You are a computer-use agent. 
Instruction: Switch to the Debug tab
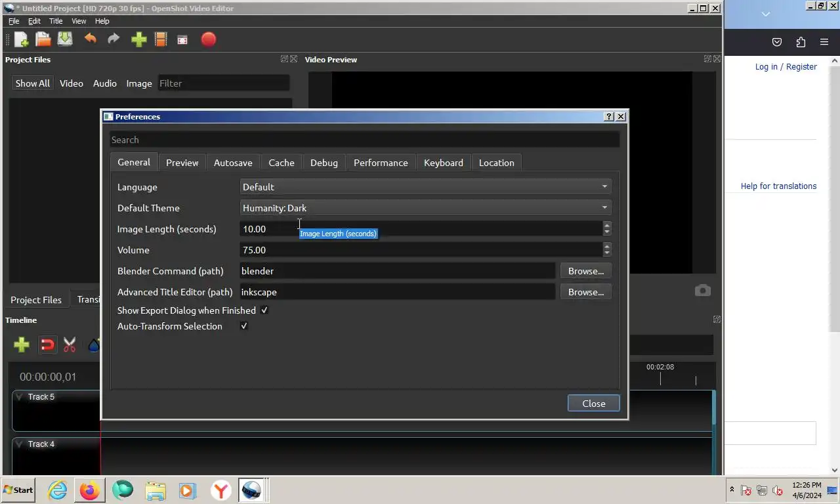point(324,163)
